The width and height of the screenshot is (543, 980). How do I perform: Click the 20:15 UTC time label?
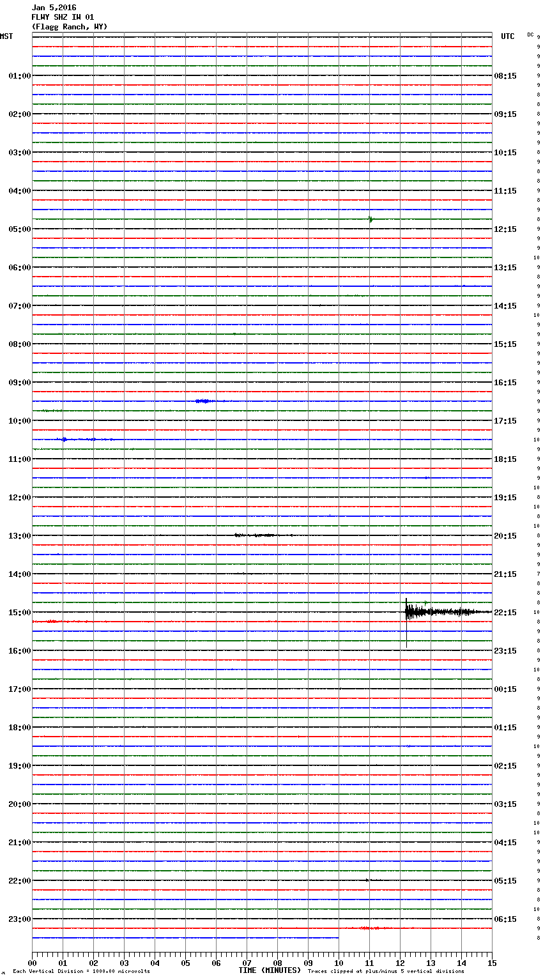[505, 536]
